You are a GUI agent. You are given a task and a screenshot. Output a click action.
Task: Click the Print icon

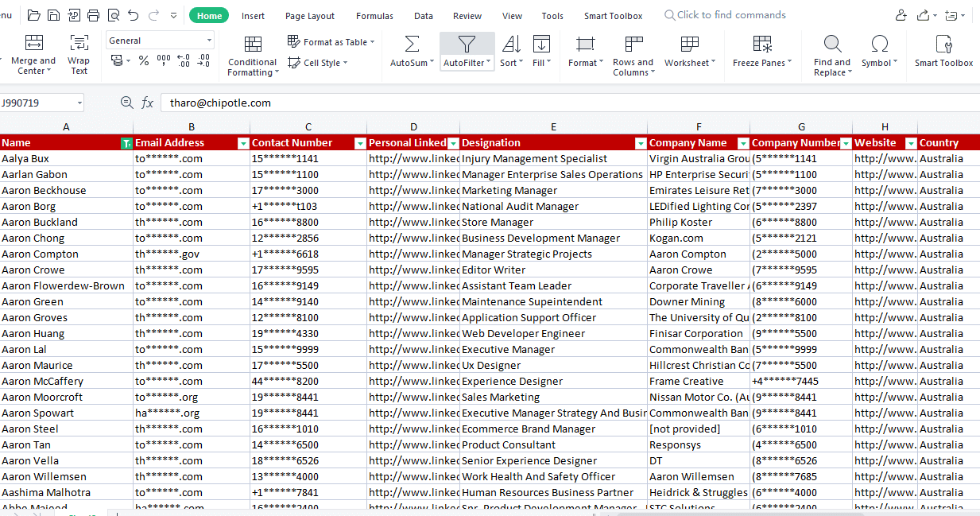(94, 15)
